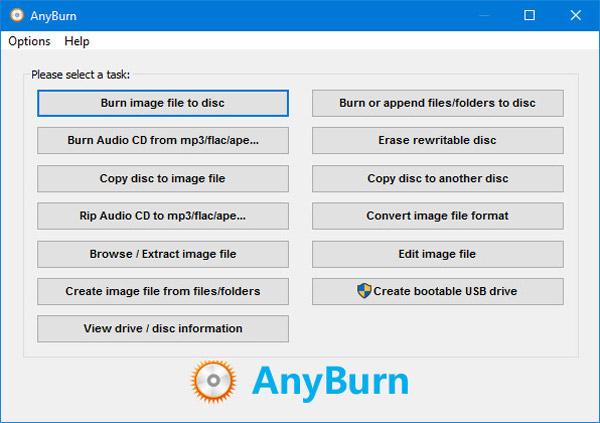600x423 pixels.
Task: Select Create image file from files/folders
Action: coord(163,291)
